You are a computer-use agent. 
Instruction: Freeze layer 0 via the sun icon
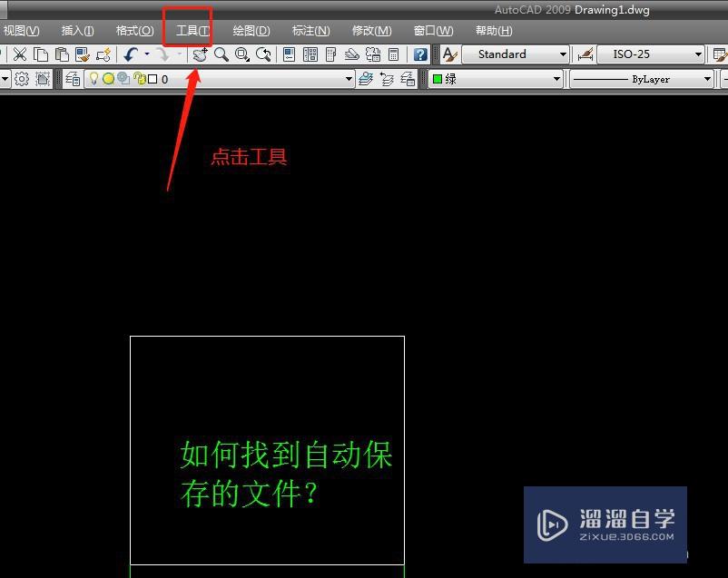[x=108, y=78]
